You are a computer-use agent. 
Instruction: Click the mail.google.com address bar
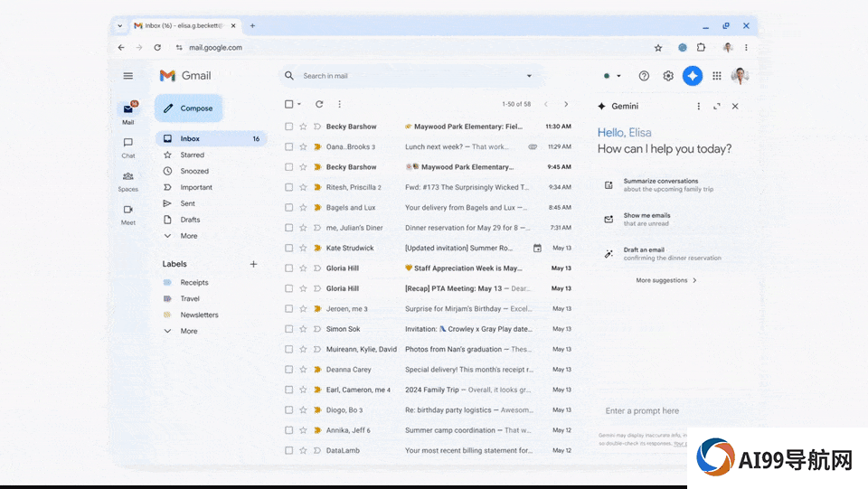coord(215,48)
